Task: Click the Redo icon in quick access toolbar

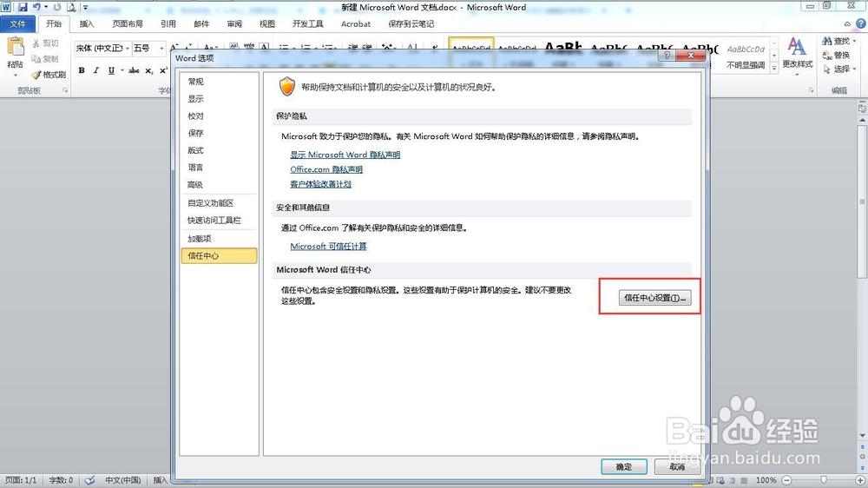Action: tap(57, 7)
